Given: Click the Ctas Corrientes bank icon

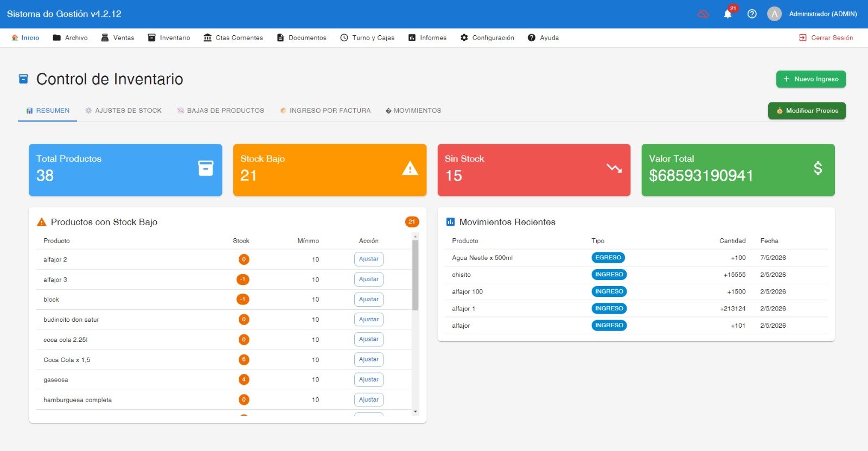Looking at the screenshot, I should point(207,37).
